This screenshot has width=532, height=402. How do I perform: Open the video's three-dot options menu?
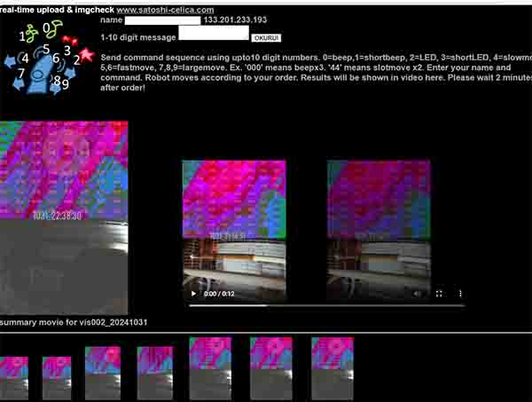(460, 293)
